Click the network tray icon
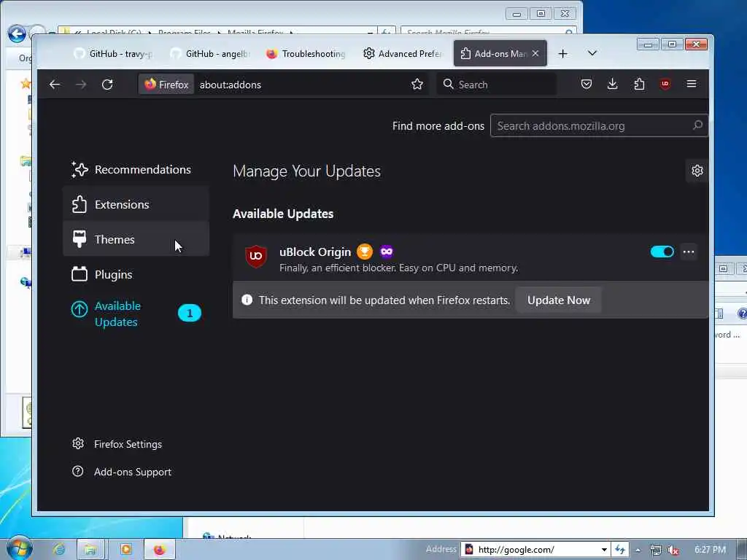747x560 pixels. pos(656,550)
